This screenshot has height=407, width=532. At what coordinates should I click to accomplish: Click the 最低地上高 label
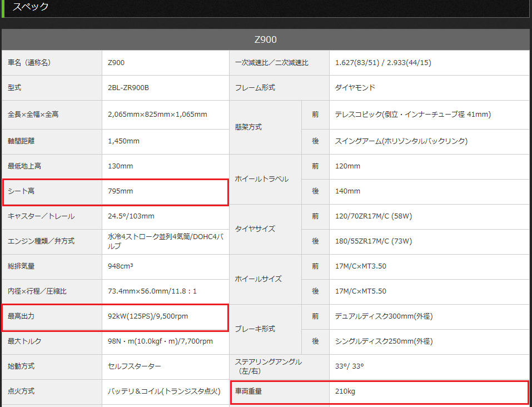coord(24,166)
